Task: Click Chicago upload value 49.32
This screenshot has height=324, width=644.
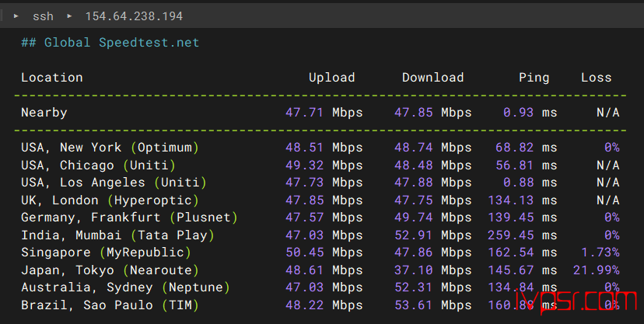Action: (304, 165)
